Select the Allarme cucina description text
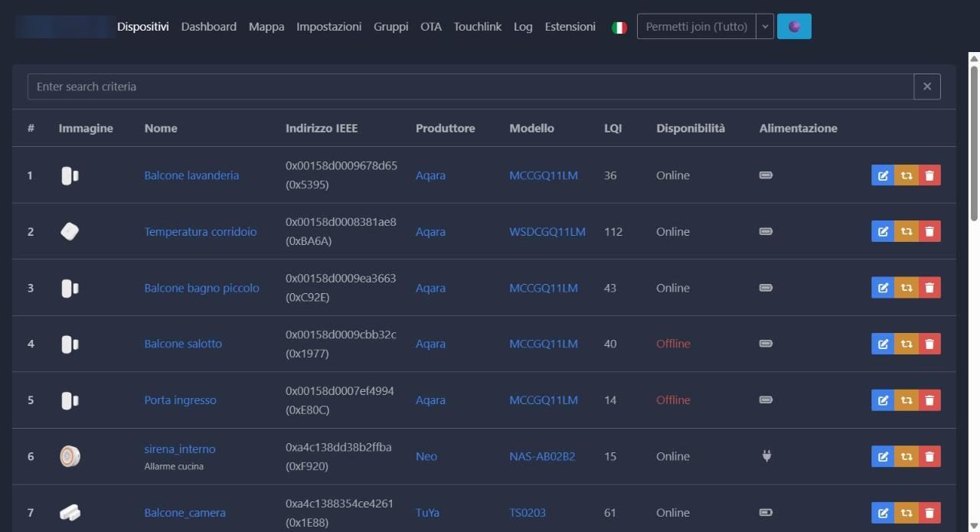The image size is (980, 532). [x=174, y=466]
